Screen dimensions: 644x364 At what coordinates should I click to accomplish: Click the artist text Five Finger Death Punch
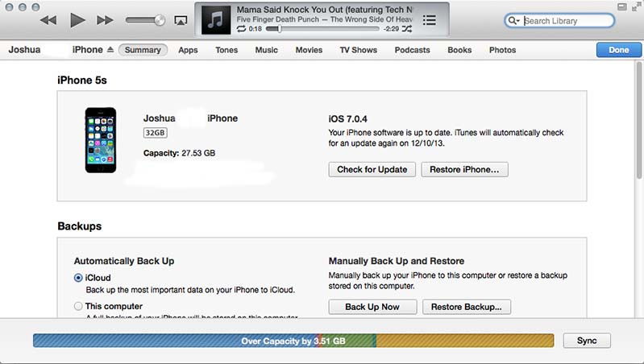(x=277, y=19)
